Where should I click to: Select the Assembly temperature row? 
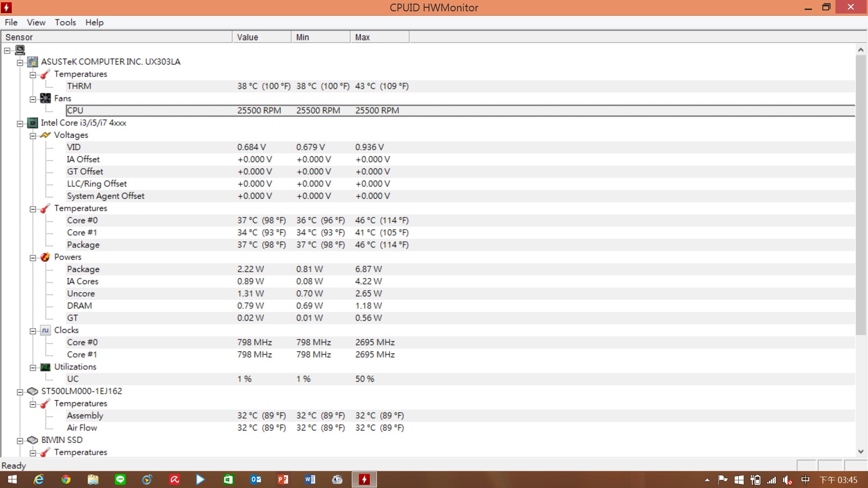460,415
